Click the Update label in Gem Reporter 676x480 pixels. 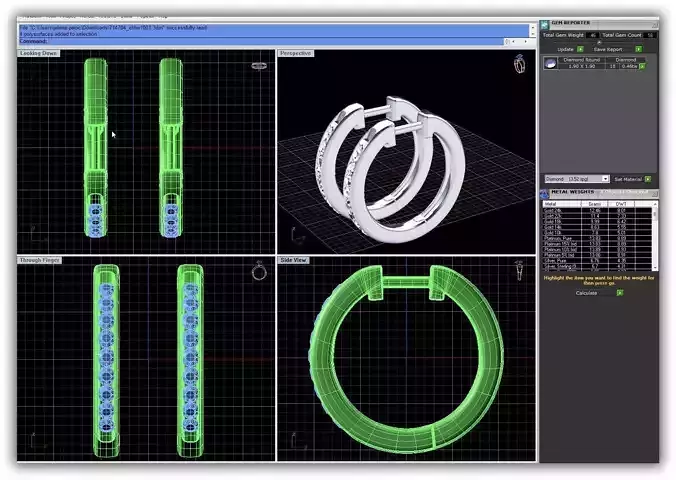[565, 49]
